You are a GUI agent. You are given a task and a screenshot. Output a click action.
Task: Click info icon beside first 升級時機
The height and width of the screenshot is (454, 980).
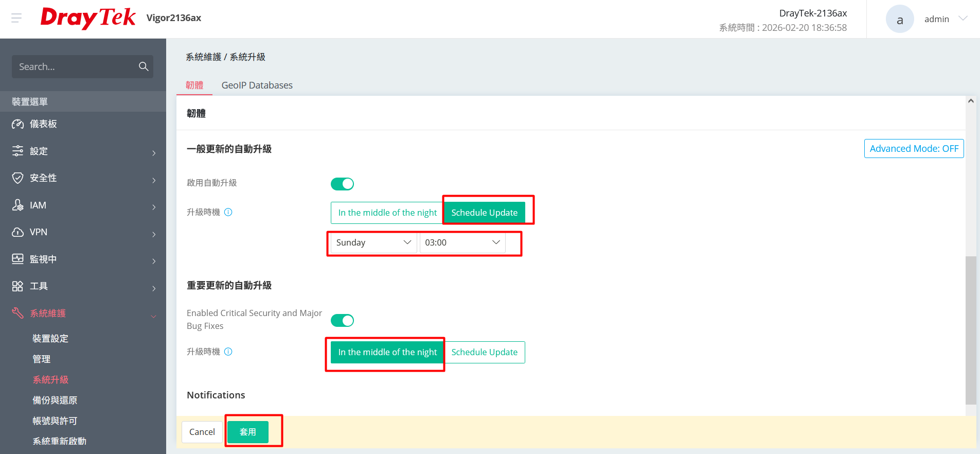pos(228,212)
